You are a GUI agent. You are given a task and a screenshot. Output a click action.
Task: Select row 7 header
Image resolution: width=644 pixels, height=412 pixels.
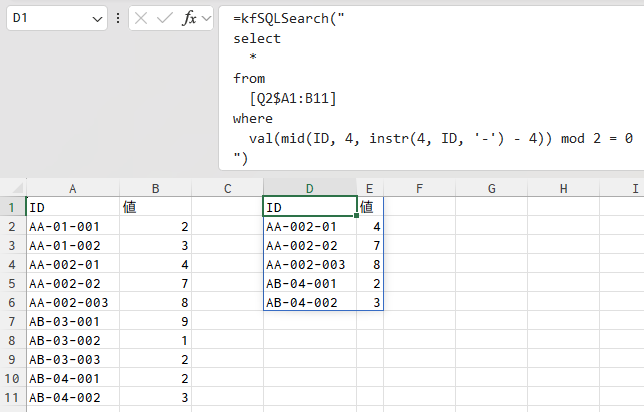click(x=12, y=322)
